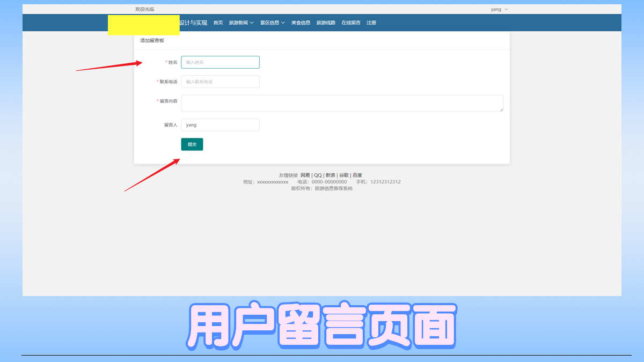This screenshot has width=644, height=362.
Task: Click the 电话:0000-00000000 footer text
Action: 322,182
